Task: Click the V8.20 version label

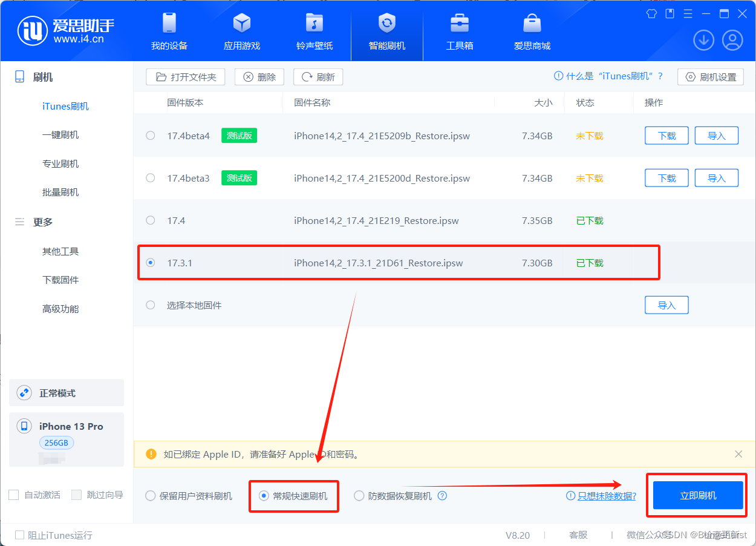Action: point(518,535)
